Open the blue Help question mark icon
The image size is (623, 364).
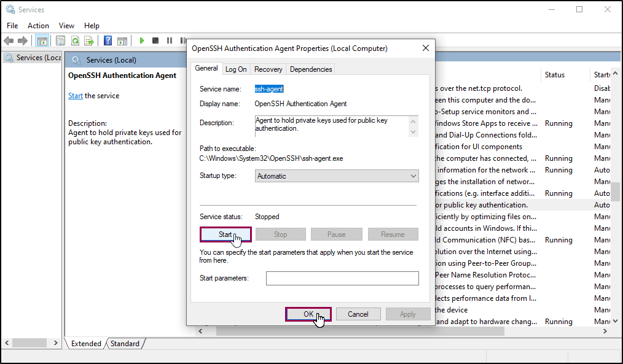click(x=108, y=41)
